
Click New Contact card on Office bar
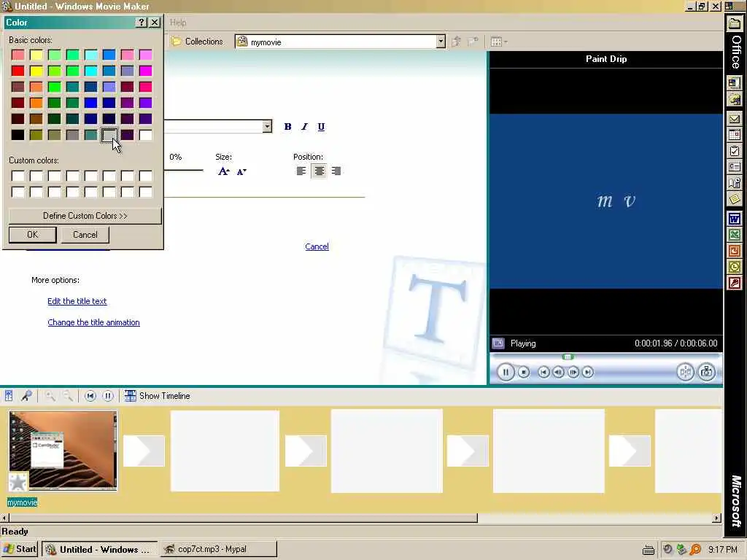pyautogui.click(x=735, y=167)
